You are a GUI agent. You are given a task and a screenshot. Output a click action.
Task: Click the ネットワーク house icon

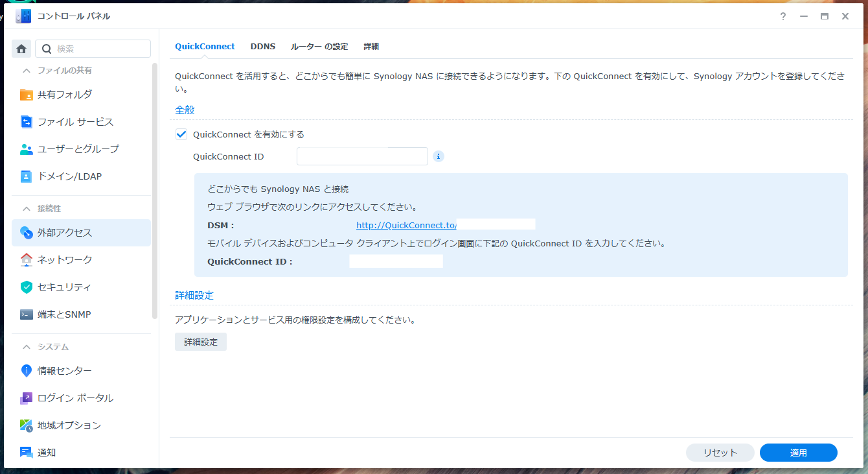point(27,260)
